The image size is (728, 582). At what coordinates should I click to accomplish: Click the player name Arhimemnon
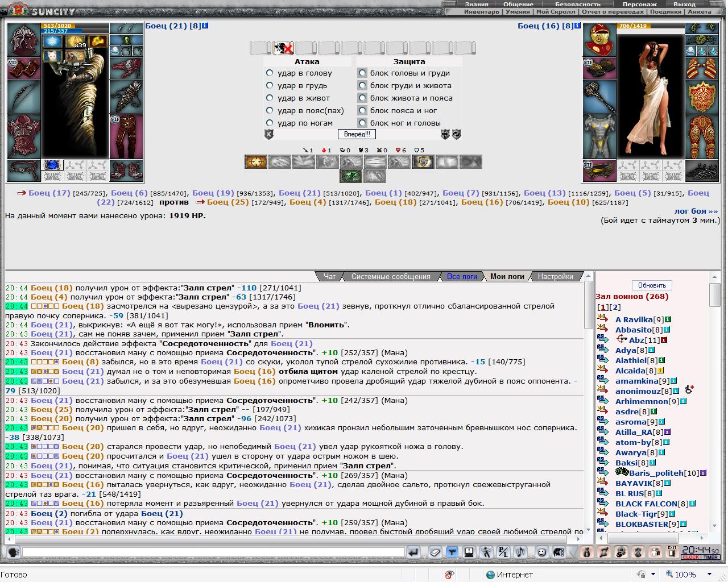click(x=642, y=401)
